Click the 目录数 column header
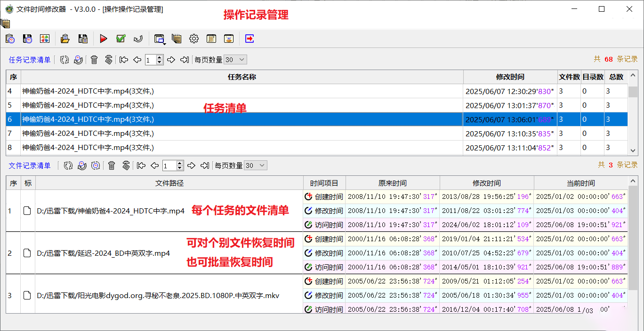This screenshot has width=644, height=331. coord(592,77)
